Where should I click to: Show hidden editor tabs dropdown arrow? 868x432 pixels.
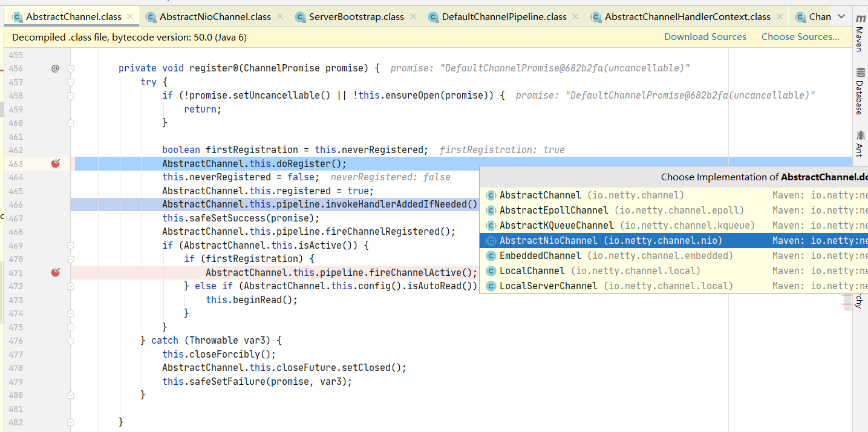pos(841,16)
